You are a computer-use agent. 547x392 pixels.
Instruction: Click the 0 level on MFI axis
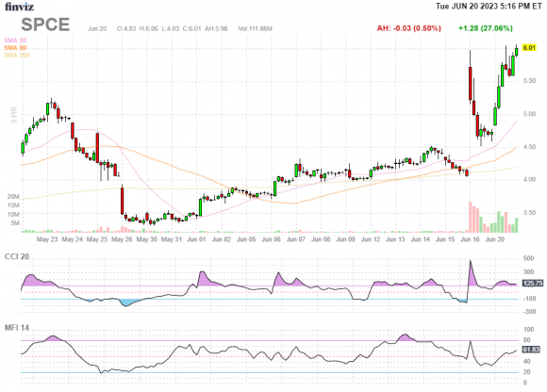[524, 383]
